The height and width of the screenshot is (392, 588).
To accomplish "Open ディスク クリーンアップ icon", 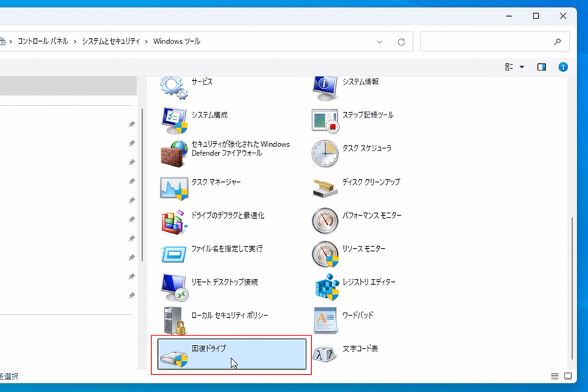I will (325, 188).
